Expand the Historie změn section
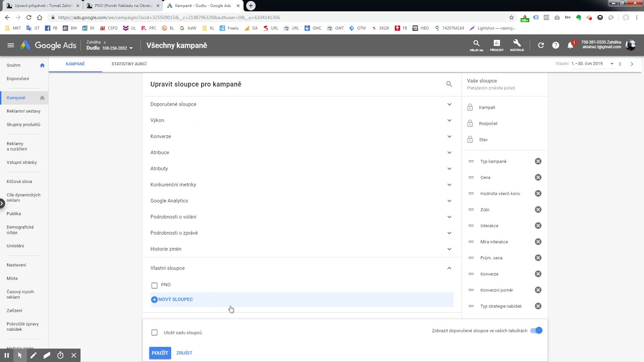The width and height of the screenshot is (644, 362). coord(302,249)
